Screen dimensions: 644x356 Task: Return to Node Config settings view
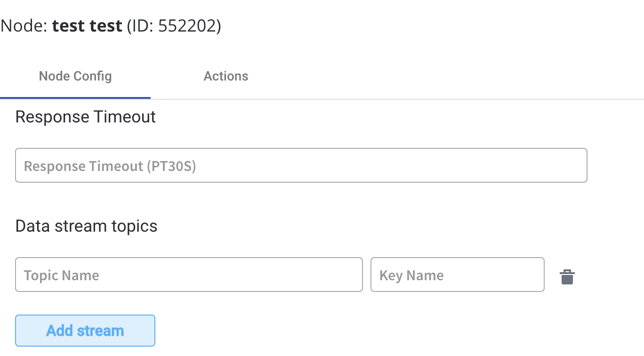(75, 76)
